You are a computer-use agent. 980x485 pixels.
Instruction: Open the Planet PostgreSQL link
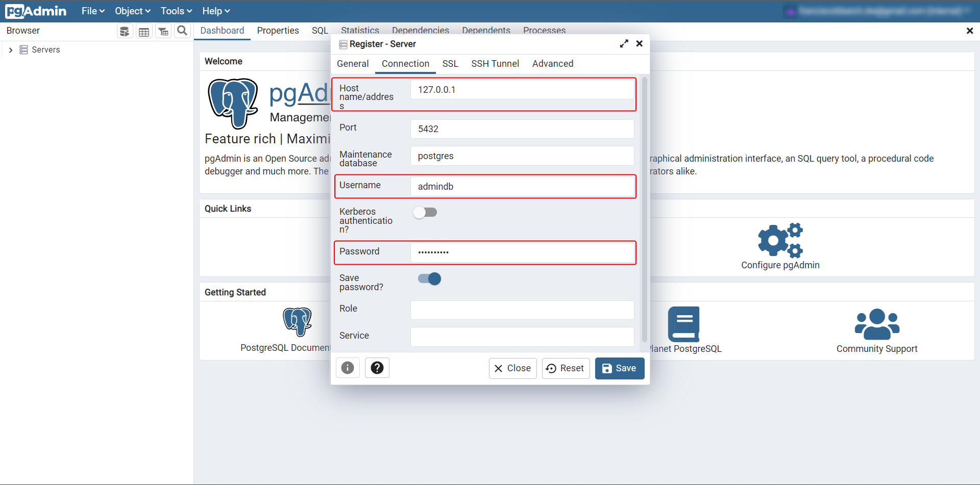686,349
